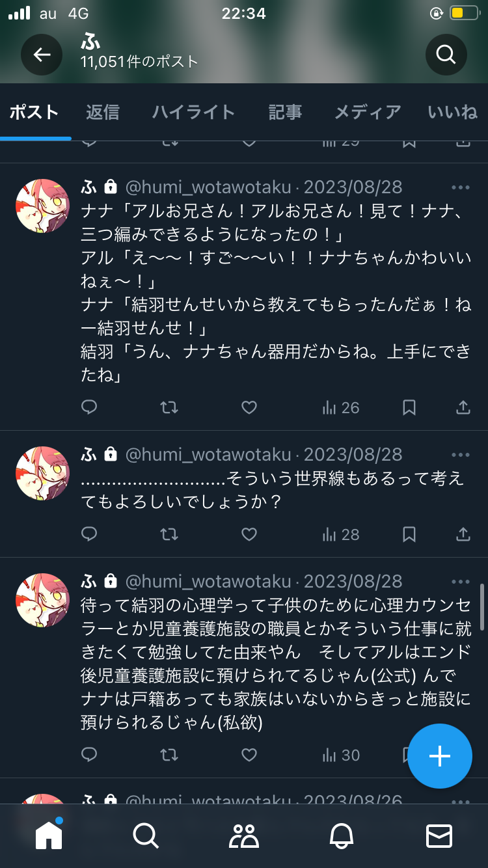Bookmark the post with 26 views

pyautogui.click(x=409, y=407)
